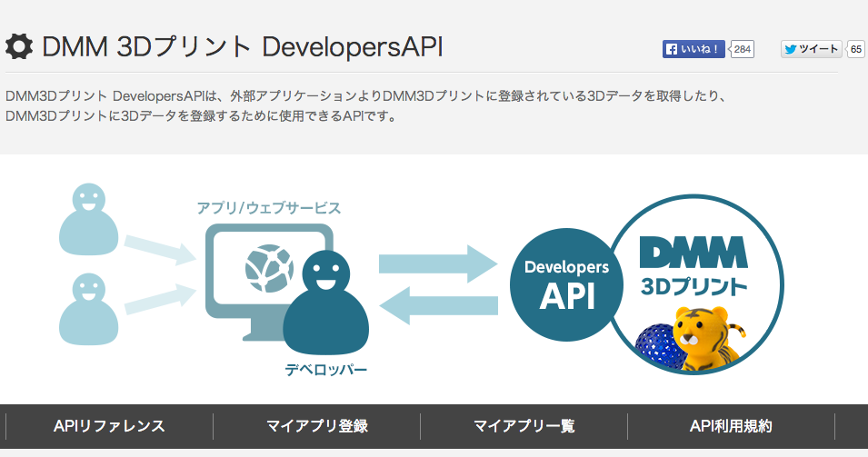This screenshot has width=868, height=457.
Task: Click the description line ending 使用できるAPIです。
Action: click(202, 116)
